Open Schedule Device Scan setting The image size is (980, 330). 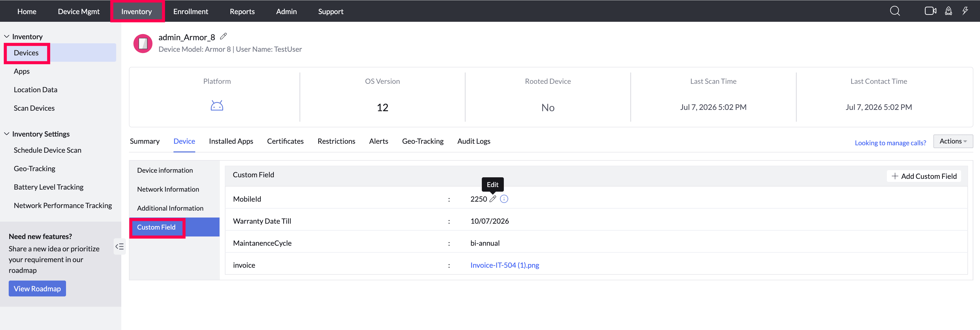pos(48,150)
